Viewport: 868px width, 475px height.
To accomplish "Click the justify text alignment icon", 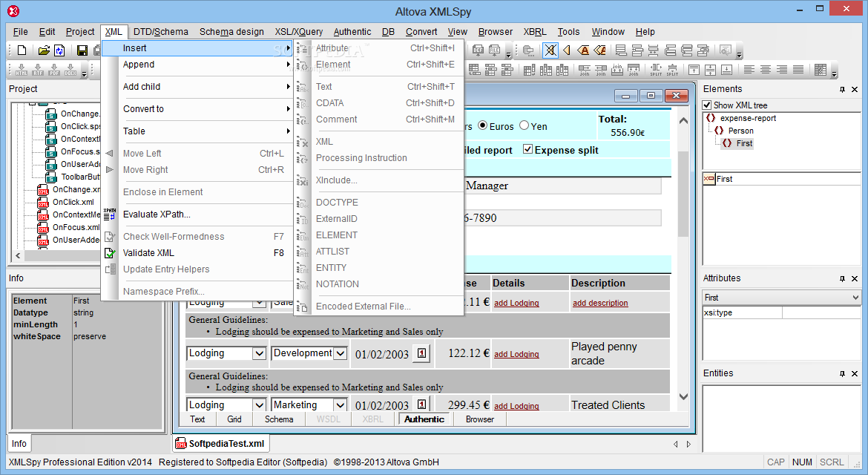I will (x=798, y=70).
